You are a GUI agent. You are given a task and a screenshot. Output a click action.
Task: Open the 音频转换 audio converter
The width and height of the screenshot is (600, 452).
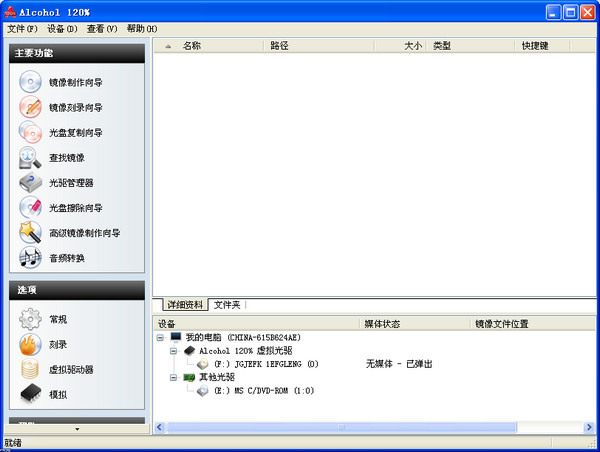31,258
